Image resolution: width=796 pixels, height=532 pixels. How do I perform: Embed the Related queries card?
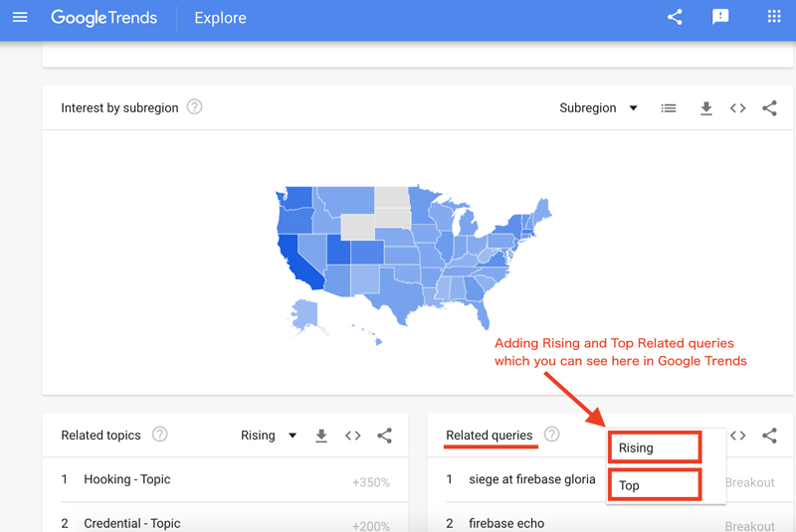point(737,436)
